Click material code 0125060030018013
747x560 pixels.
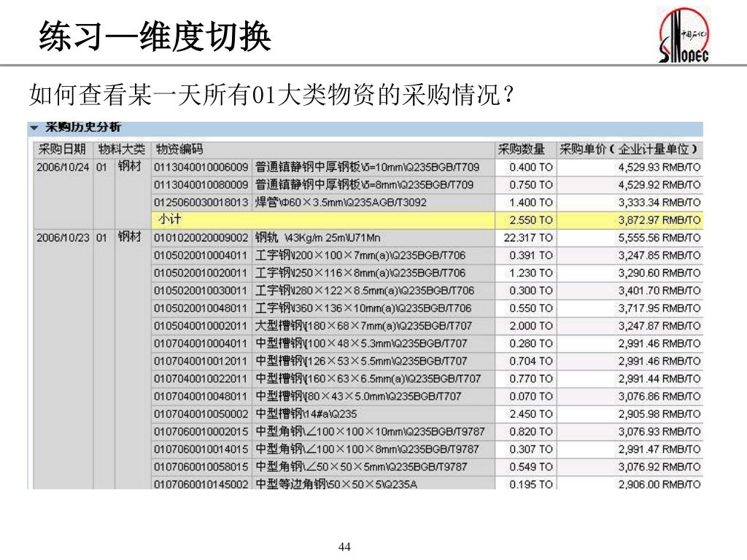(201, 203)
